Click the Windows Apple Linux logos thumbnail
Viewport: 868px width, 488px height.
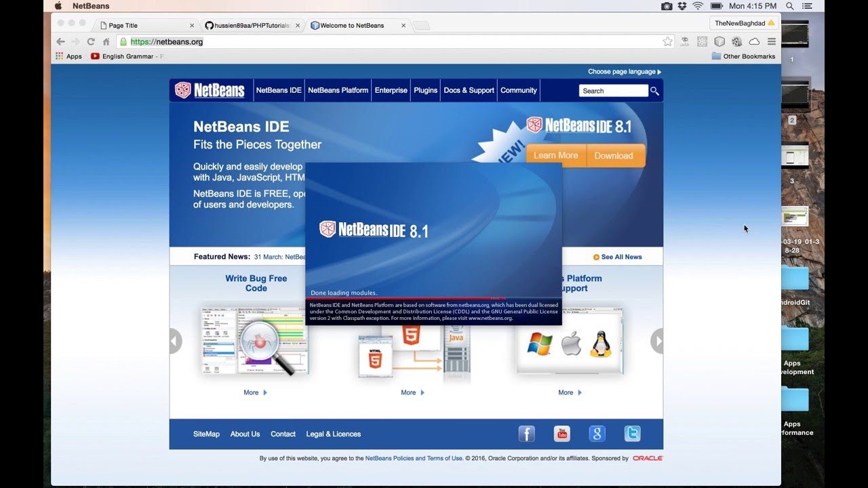[570, 340]
